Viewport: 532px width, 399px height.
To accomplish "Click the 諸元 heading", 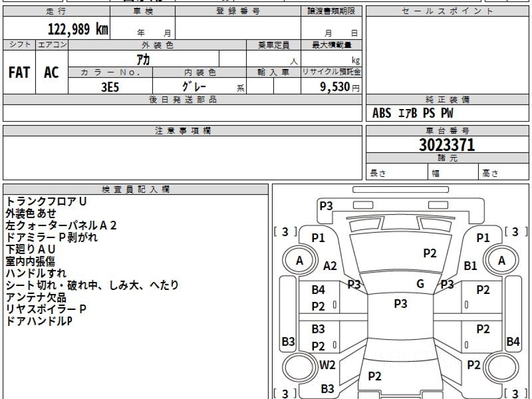I will click(447, 158).
